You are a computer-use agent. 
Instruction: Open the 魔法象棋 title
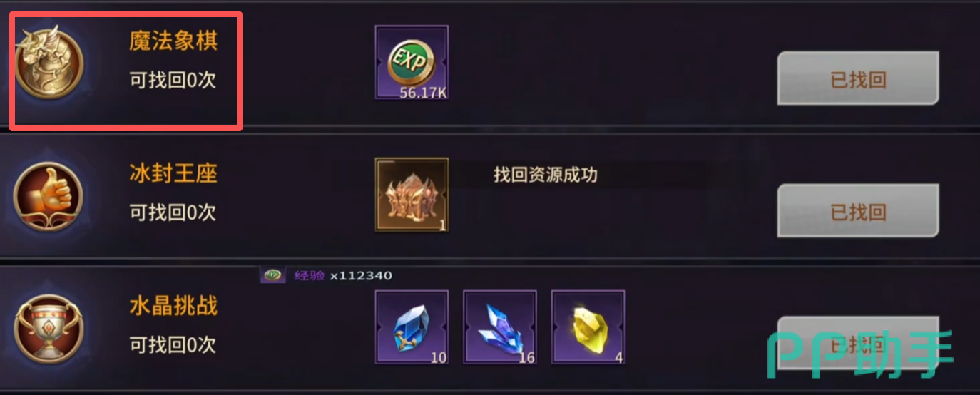[x=173, y=41]
